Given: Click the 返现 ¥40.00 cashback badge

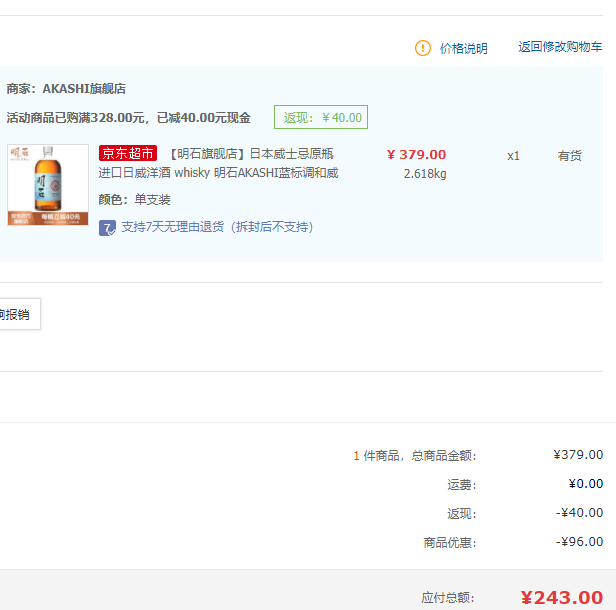Looking at the screenshot, I should [321, 117].
